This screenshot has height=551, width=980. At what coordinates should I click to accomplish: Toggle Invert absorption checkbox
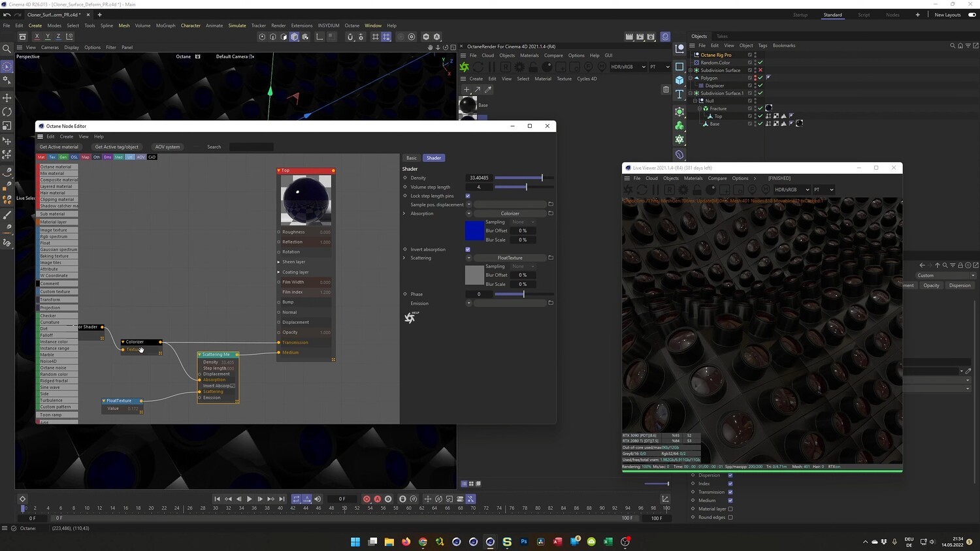(x=468, y=249)
